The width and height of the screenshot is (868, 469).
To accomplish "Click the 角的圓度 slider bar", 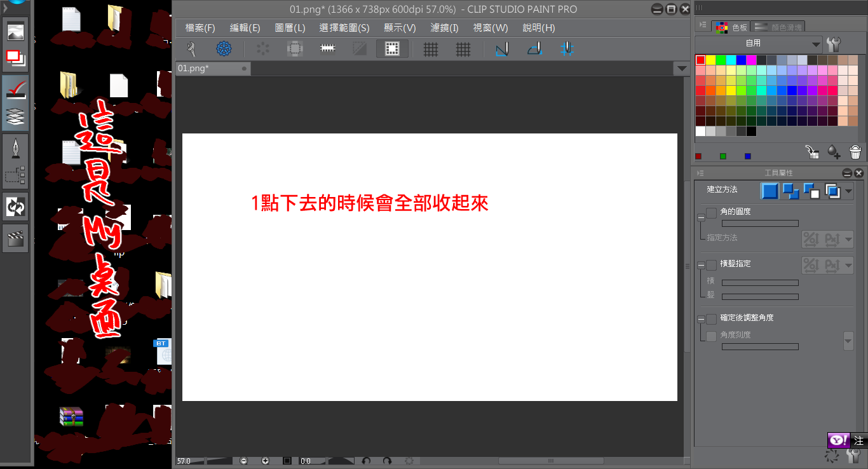I will click(x=760, y=224).
